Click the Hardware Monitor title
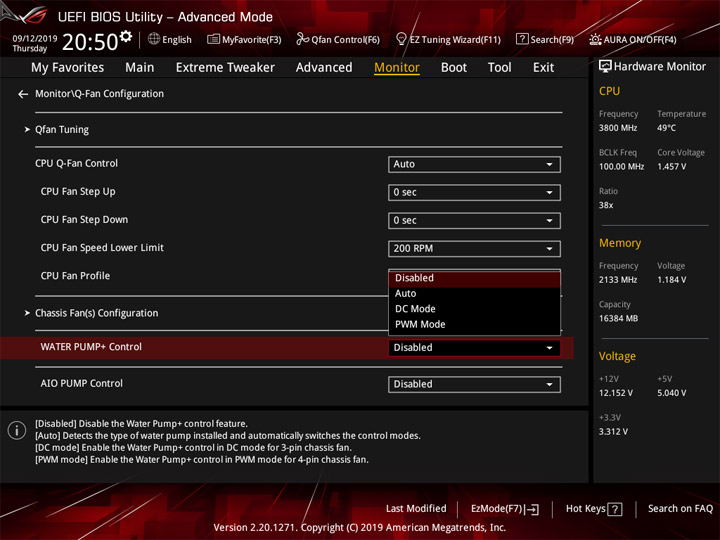 click(659, 67)
